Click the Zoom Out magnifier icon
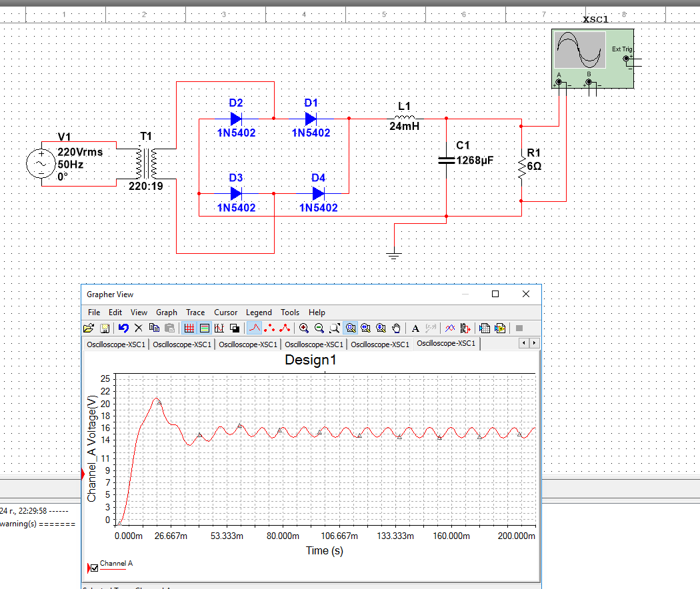 [x=319, y=328]
